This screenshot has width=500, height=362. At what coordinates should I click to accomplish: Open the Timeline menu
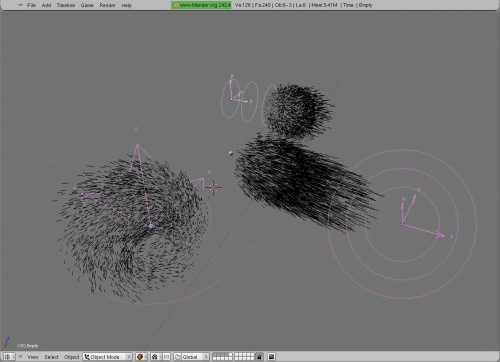(x=66, y=5)
